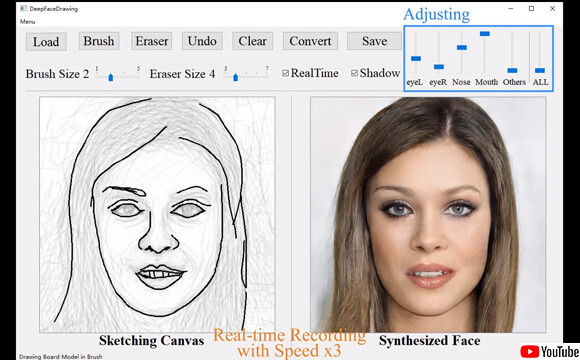Screen dimensions: 580x360
Task: Select the Brush tool button
Action: (x=99, y=41)
